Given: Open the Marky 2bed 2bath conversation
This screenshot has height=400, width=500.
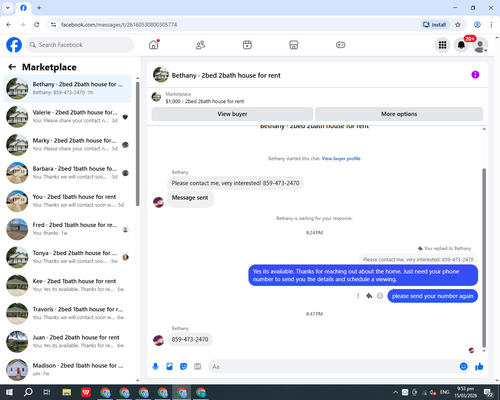Looking at the screenshot, I should coord(67,145).
